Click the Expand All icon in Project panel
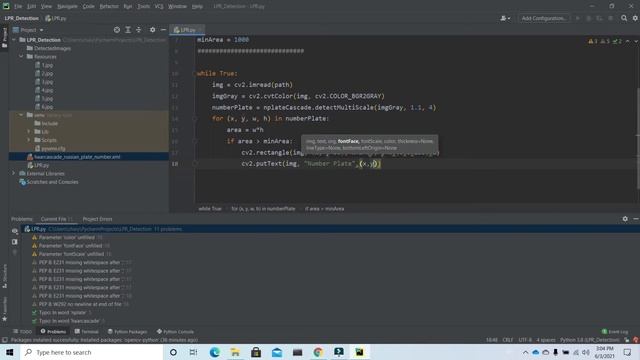 128,30
